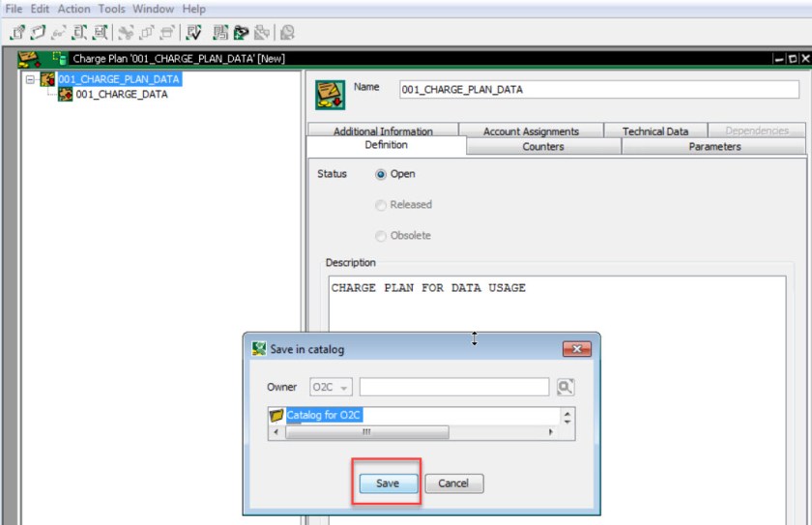
Task: Select the Open status radio button
Action: click(x=381, y=174)
